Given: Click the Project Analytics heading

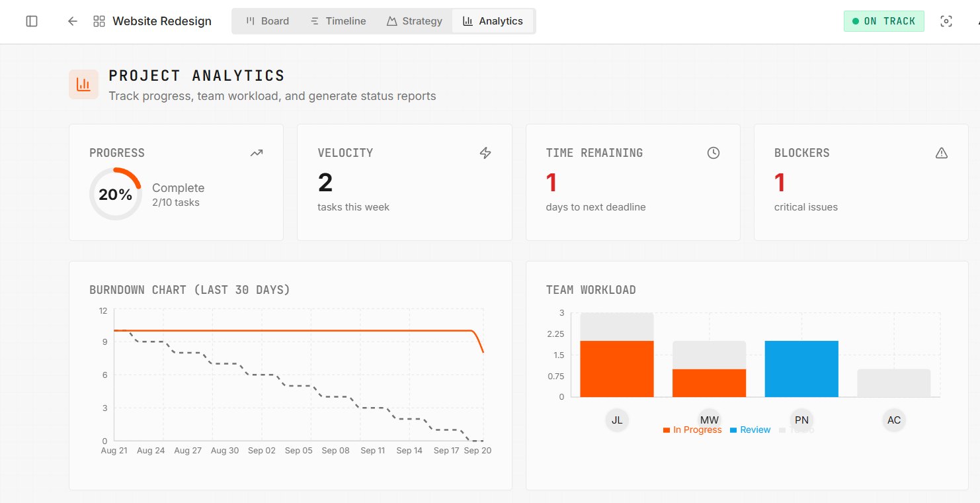Looking at the screenshot, I should [197, 75].
